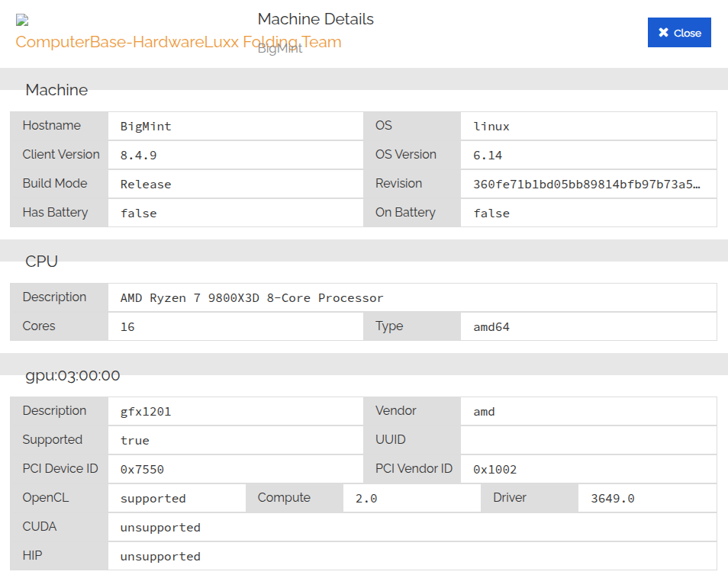Click the Cores label

pos(38,326)
